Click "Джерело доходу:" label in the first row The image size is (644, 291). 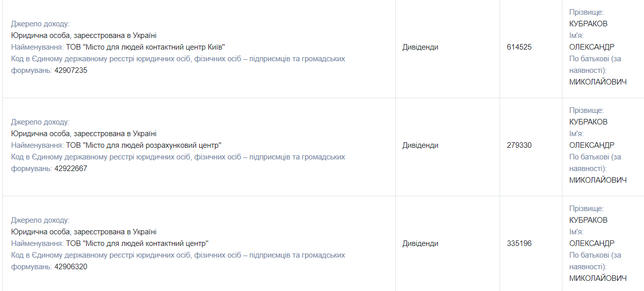pyautogui.click(x=40, y=24)
